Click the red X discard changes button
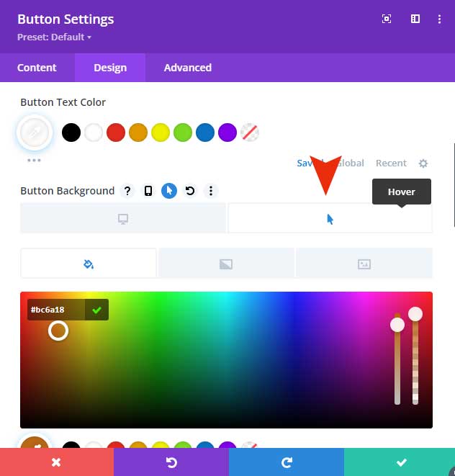The width and height of the screenshot is (455, 476). pos(57,462)
